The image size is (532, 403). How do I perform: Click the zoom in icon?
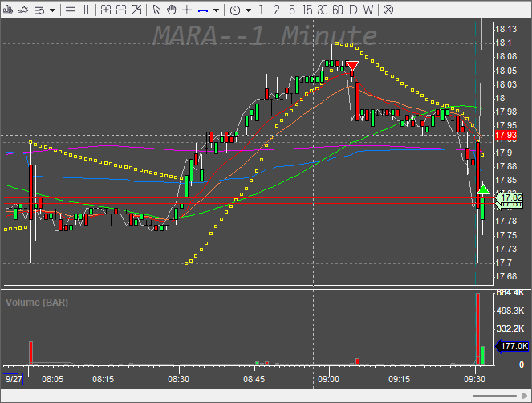pos(106,10)
